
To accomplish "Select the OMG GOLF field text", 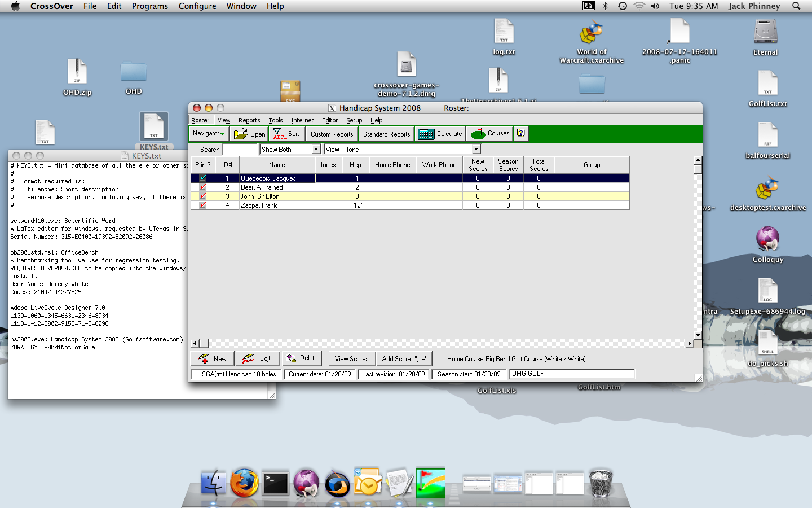I will pos(572,374).
